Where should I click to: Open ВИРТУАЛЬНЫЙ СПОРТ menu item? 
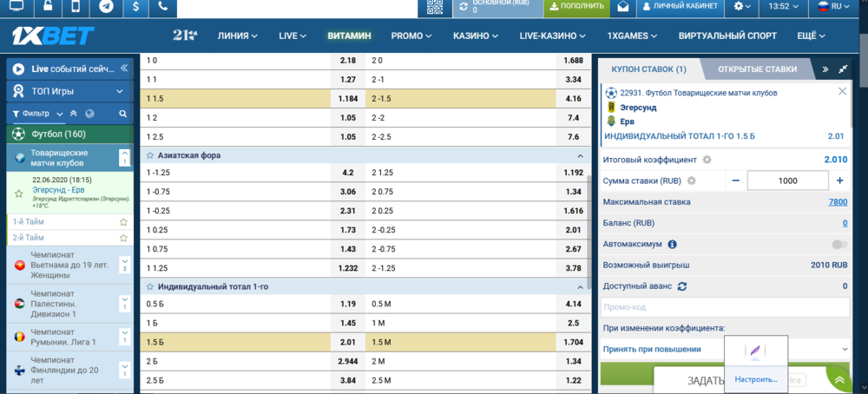pos(727,36)
